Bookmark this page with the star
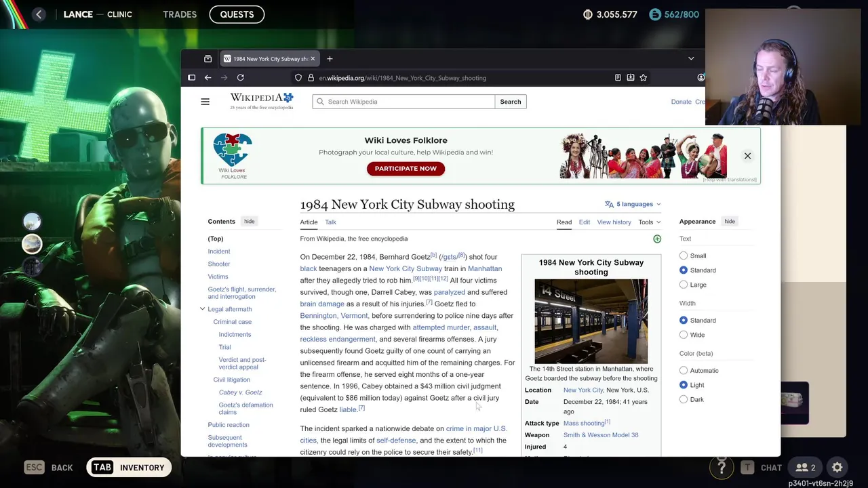Viewport: 868px width, 488px height. (643, 78)
